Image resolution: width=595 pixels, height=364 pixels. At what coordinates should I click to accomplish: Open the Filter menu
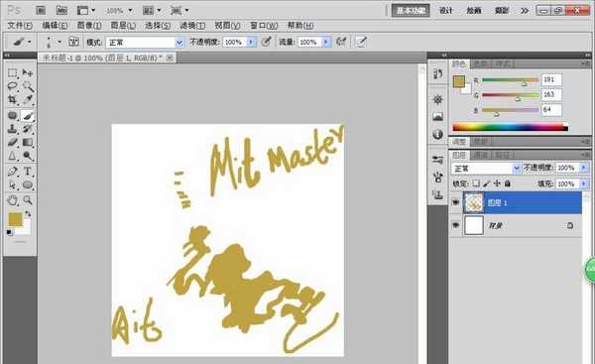192,26
